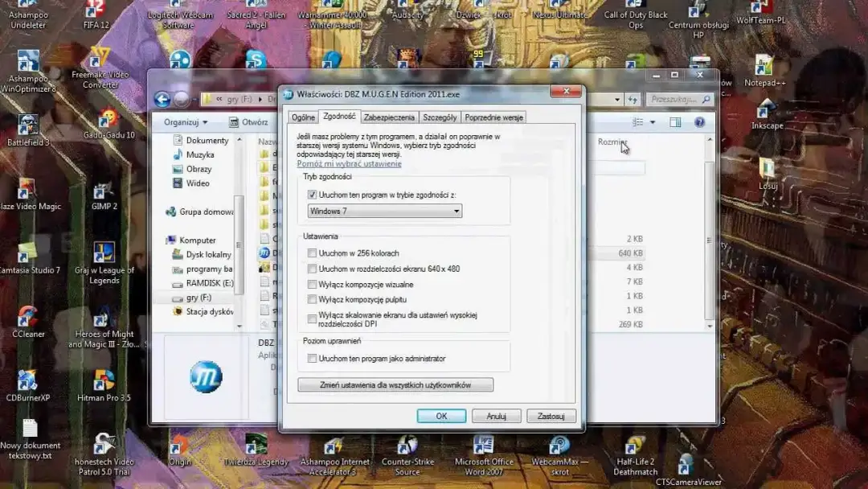Open Camtasia Studio 7 desktop icon
Screen dimensions: 868x489
tap(28, 253)
